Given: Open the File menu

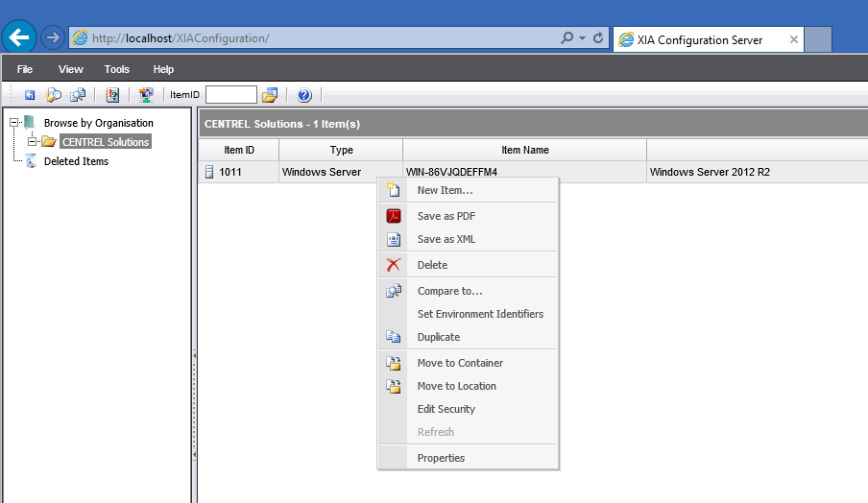Looking at the screenshot, I should coord(25,69).
